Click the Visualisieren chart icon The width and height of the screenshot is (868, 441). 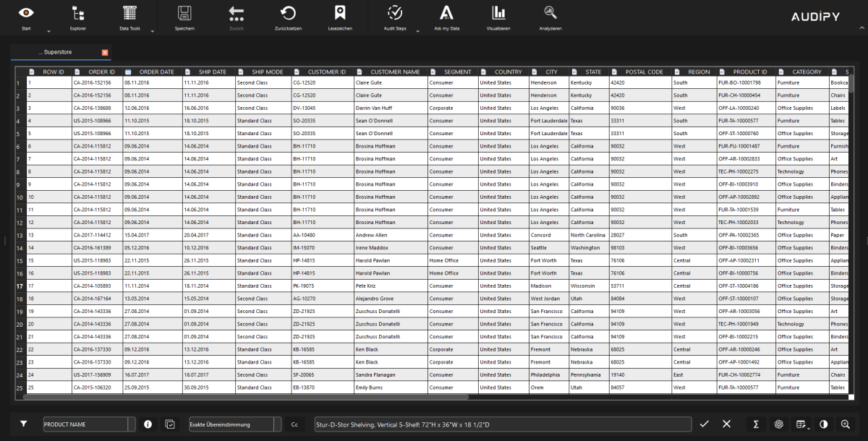(498, 13)
